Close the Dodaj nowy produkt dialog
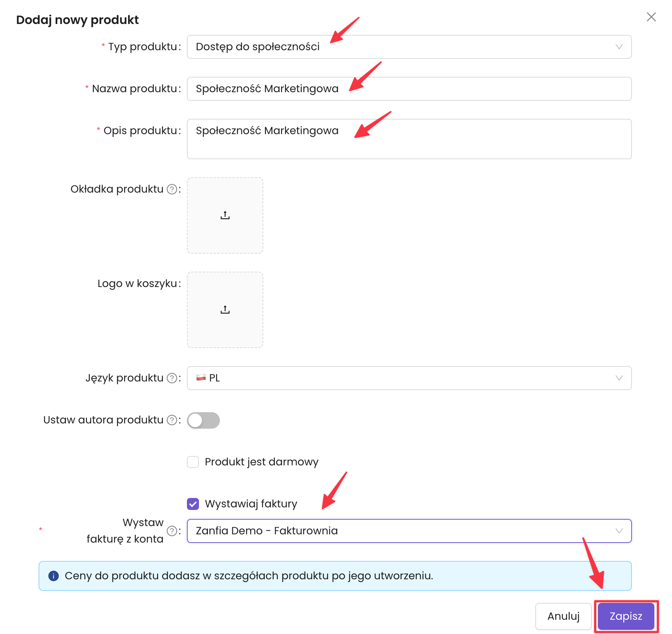The height and width of the screenshot is (634, 672). (651, 17)
